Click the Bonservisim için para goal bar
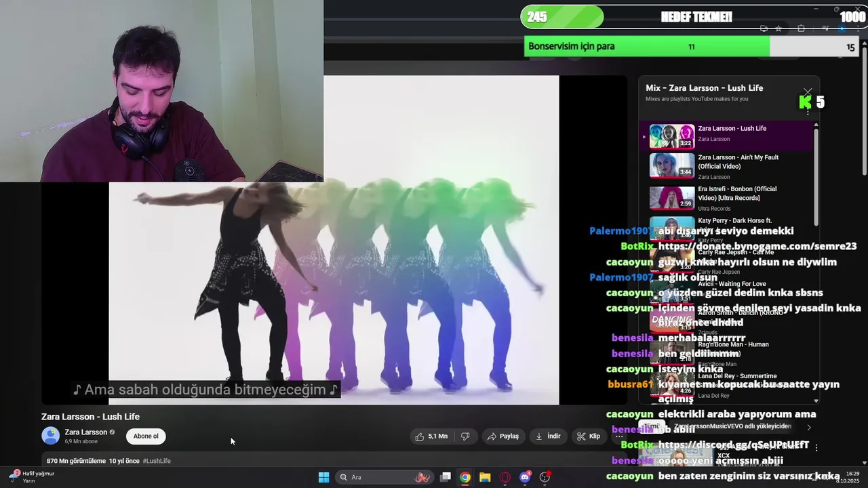The width and height of the screenshot is (868, 488). click(x=692, y=46)
